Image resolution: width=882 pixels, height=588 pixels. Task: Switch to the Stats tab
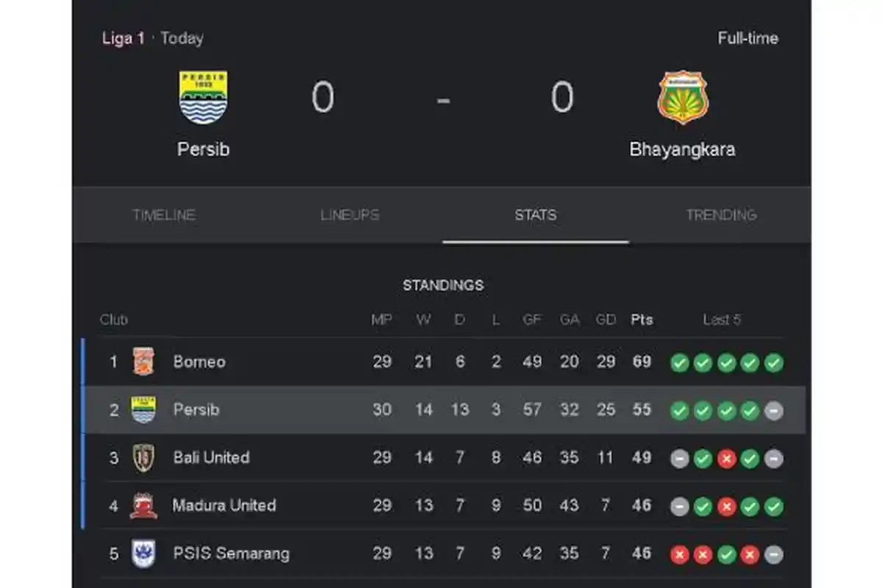[536, 215]
